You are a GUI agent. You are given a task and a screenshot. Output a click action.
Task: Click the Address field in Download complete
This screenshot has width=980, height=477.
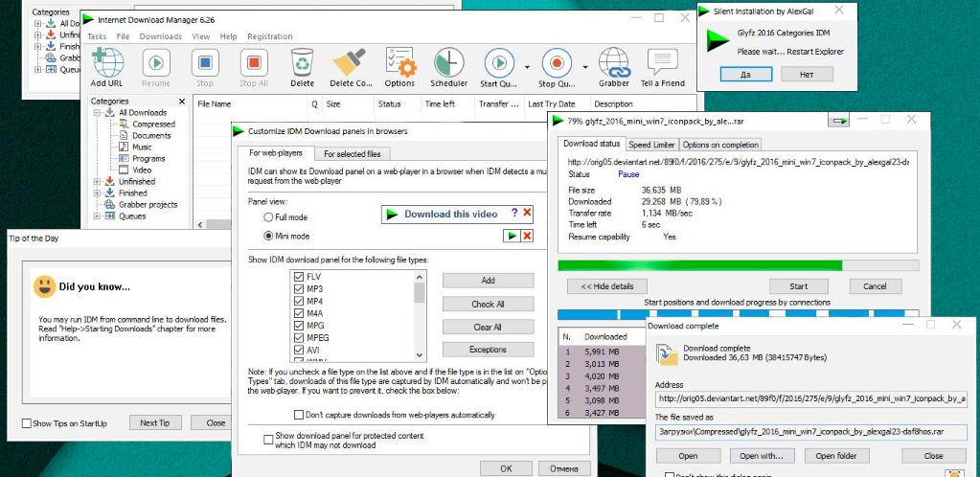coord(811,398)
